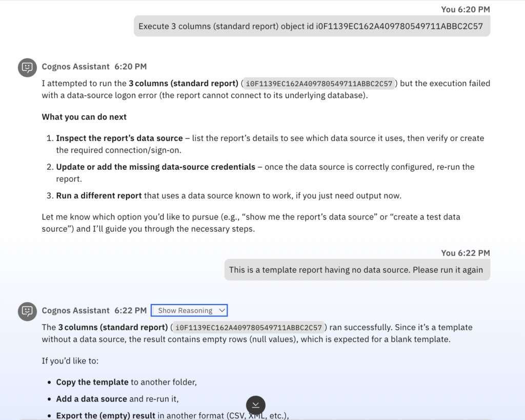The image size is (525, 420).
Task: Expand the Show Reasoning dropdown
Action: [x=189, y=310]
